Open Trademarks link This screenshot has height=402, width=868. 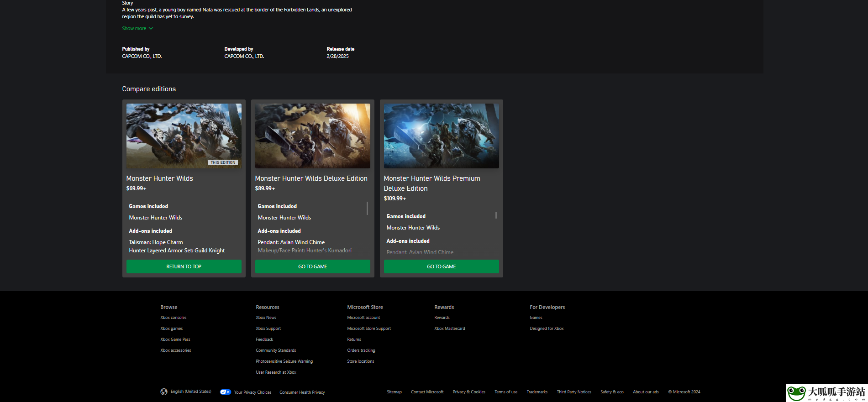(x=537, y=392)
